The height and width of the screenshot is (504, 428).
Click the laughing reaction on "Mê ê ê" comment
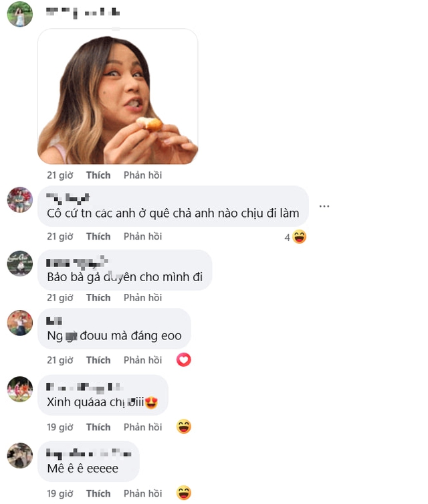pos(184,493)
